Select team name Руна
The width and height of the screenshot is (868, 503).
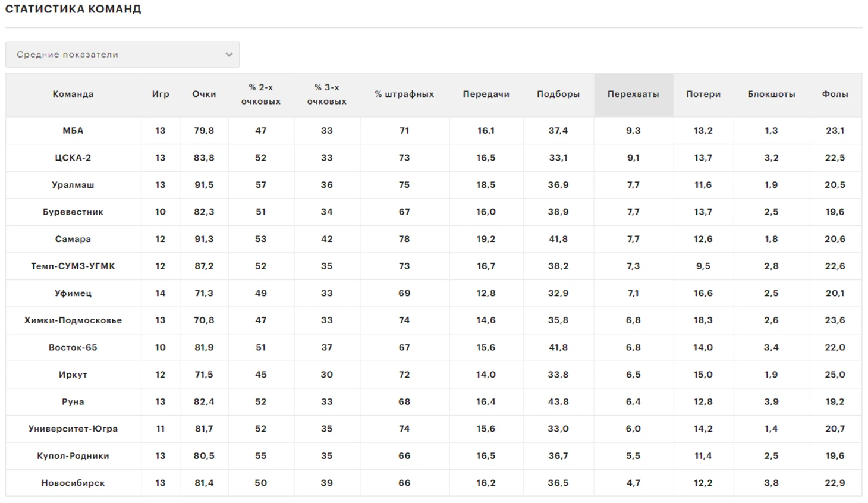(x=73, y=402)
